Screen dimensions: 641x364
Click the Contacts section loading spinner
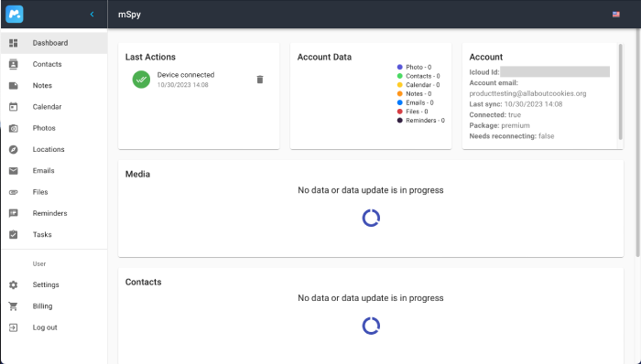(x=371, y=326)
